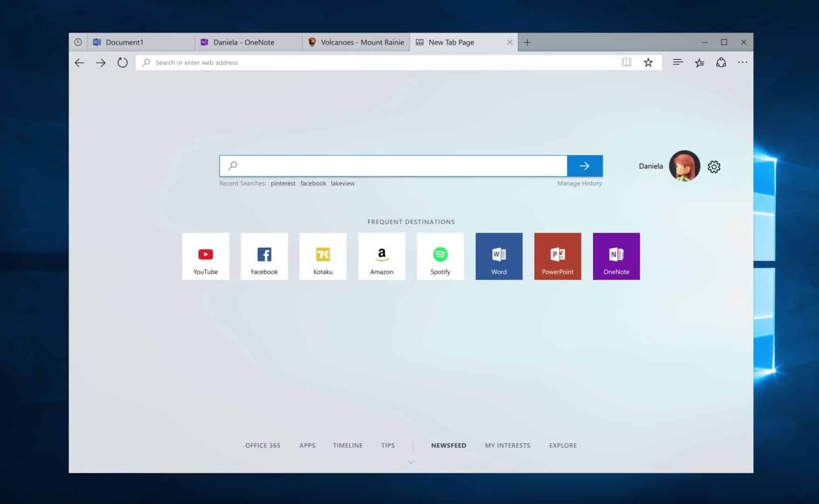Expand the newsfeed using the bottom chevron

click(x=411, y=462)
